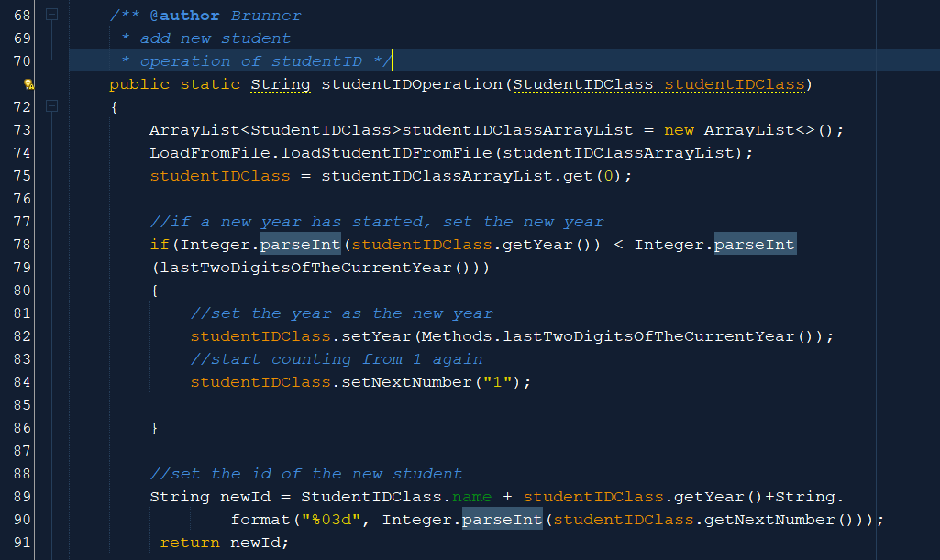The image size is (940, 560).
Task: Click the setNextNumber method call
Action: tap(406, 382)
